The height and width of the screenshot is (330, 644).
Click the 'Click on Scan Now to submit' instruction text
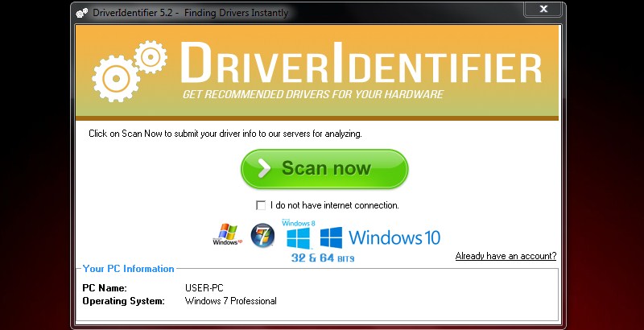point(225,134)
